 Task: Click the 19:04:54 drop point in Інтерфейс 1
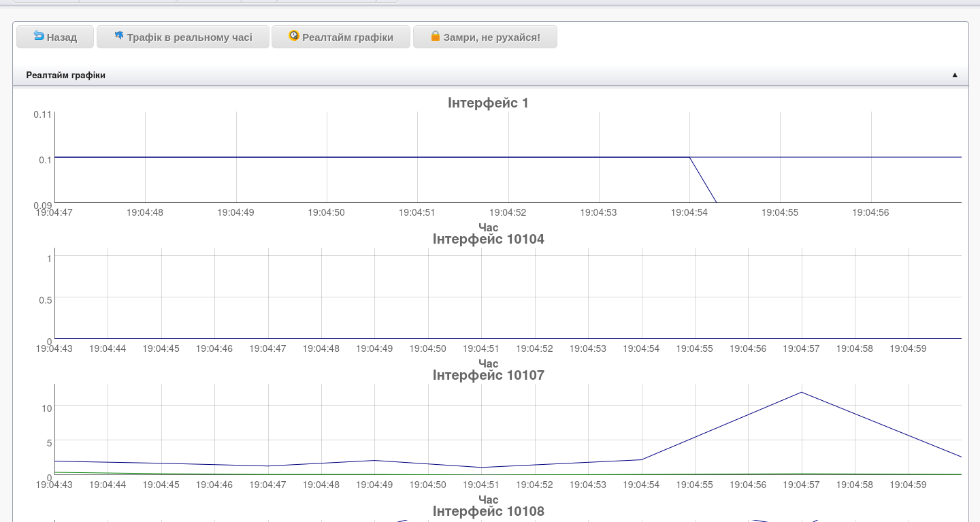coord(689,157)
